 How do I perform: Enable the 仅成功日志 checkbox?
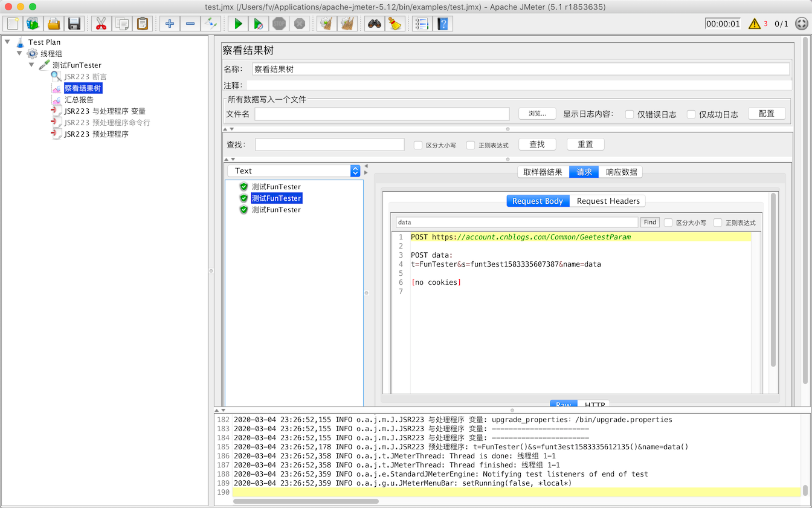[x=691, y=114]
